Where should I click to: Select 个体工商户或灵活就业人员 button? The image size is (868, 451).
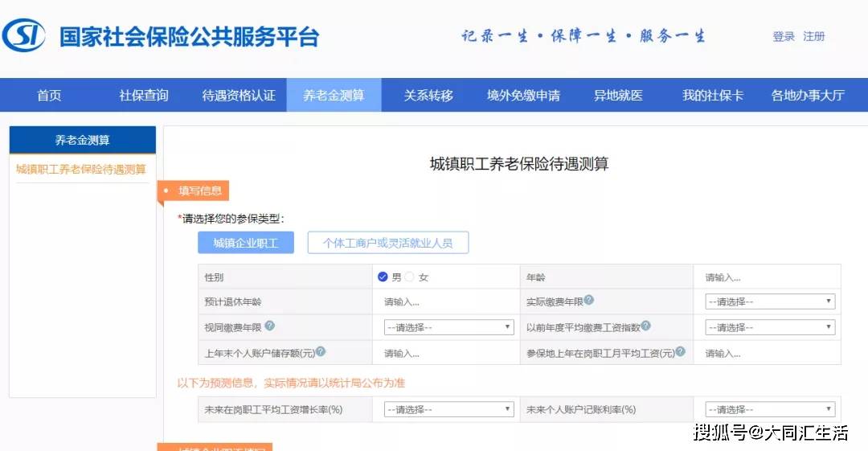(388, 243)
